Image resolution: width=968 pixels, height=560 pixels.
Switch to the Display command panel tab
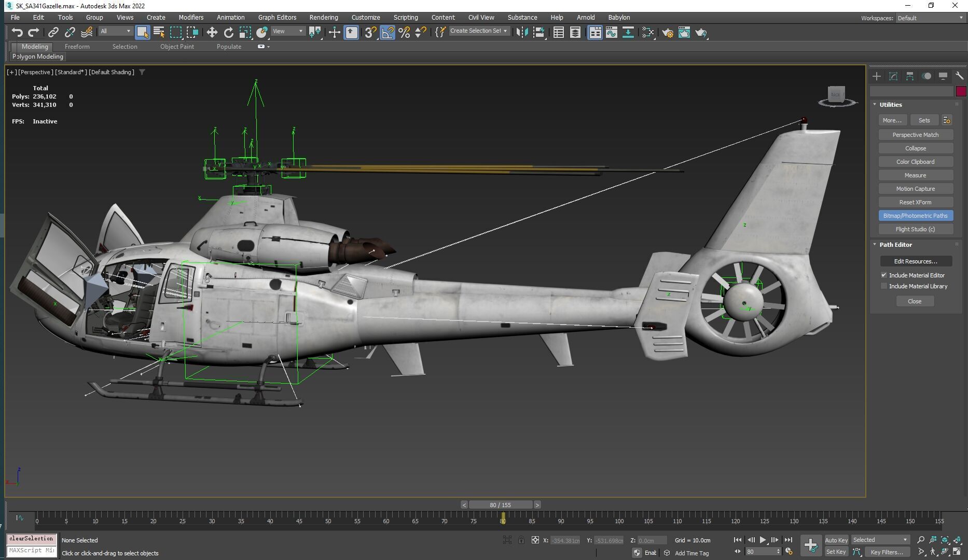(943, 76)
